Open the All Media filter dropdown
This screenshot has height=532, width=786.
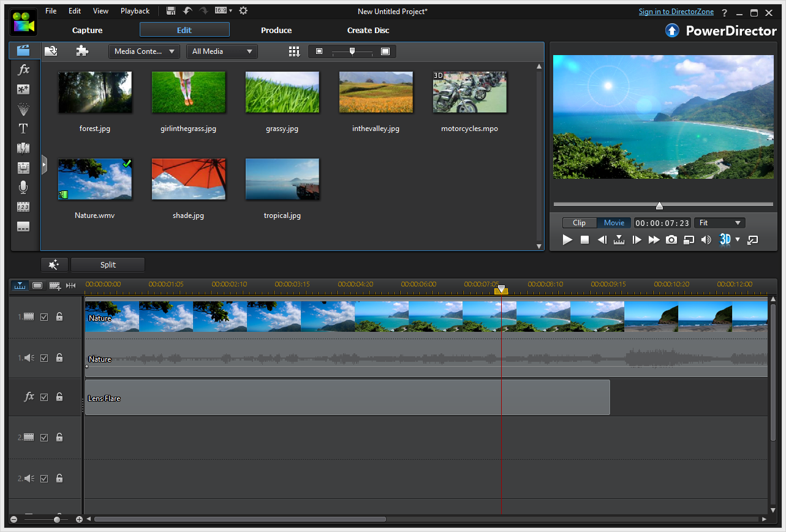[222, 51]
